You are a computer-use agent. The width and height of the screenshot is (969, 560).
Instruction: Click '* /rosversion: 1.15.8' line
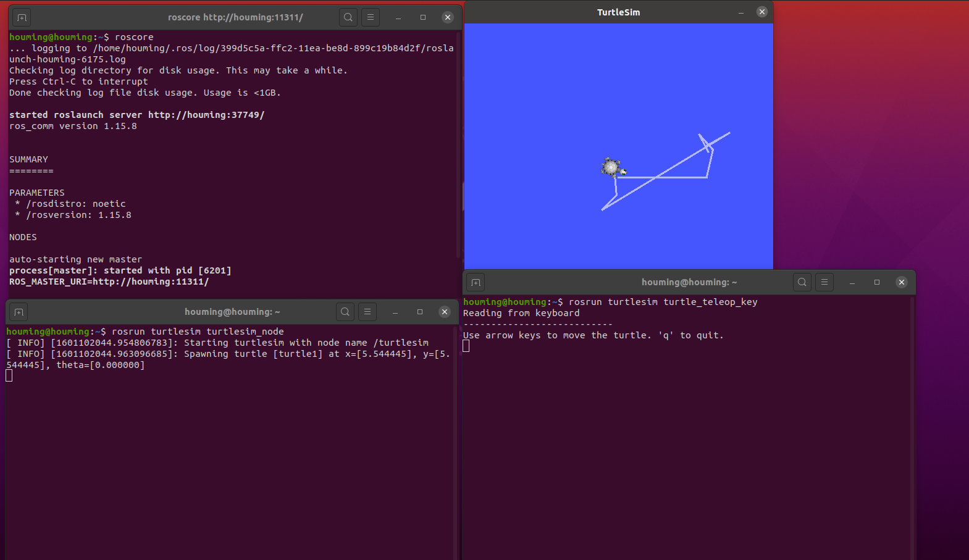pyautogui.click(x=73, y=215)
